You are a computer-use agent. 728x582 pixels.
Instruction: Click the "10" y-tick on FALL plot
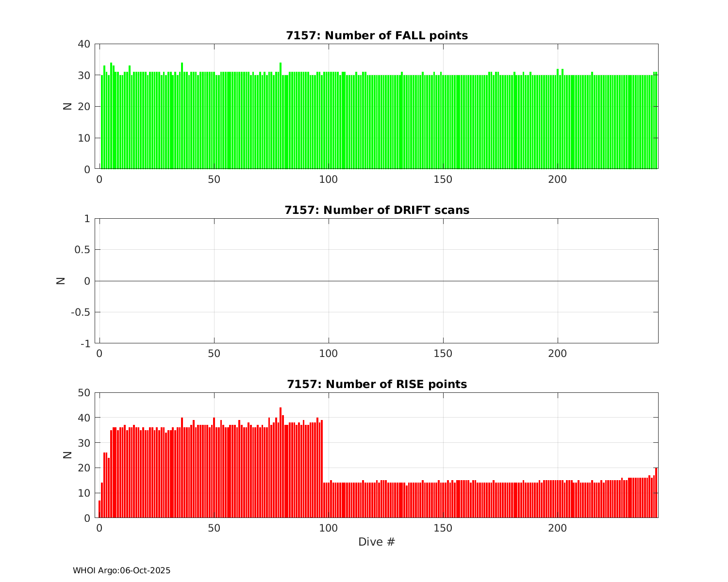(x=84, y=138)
